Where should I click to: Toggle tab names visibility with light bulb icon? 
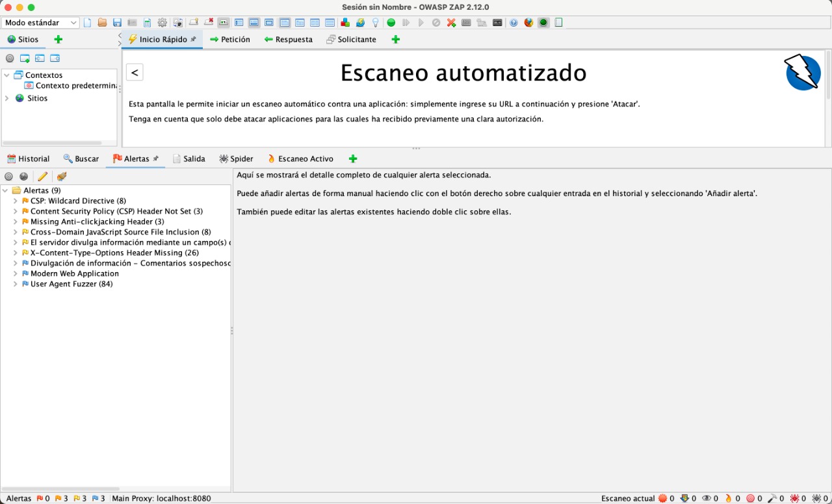[x=376, y=22]
